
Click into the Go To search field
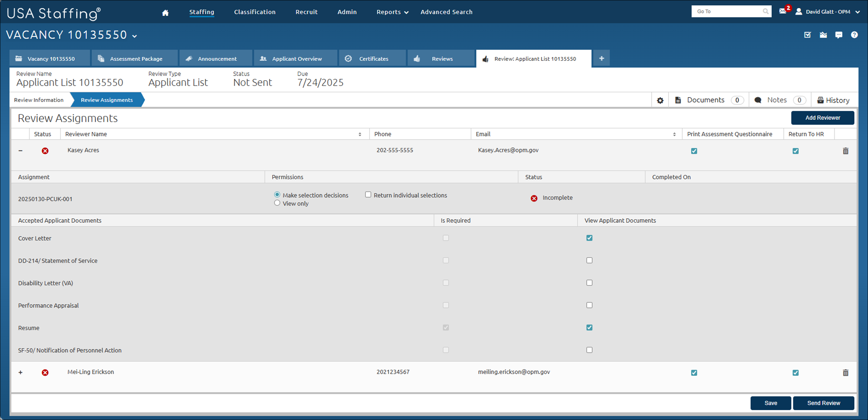[727, 11]
